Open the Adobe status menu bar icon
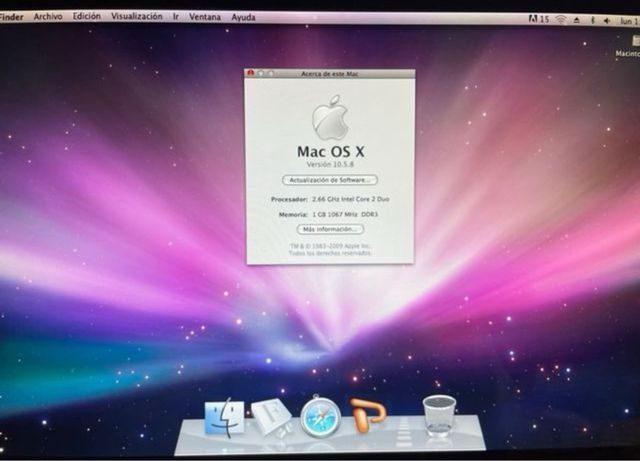This screenshot has height=461, width=640. [x=538, y=19]
